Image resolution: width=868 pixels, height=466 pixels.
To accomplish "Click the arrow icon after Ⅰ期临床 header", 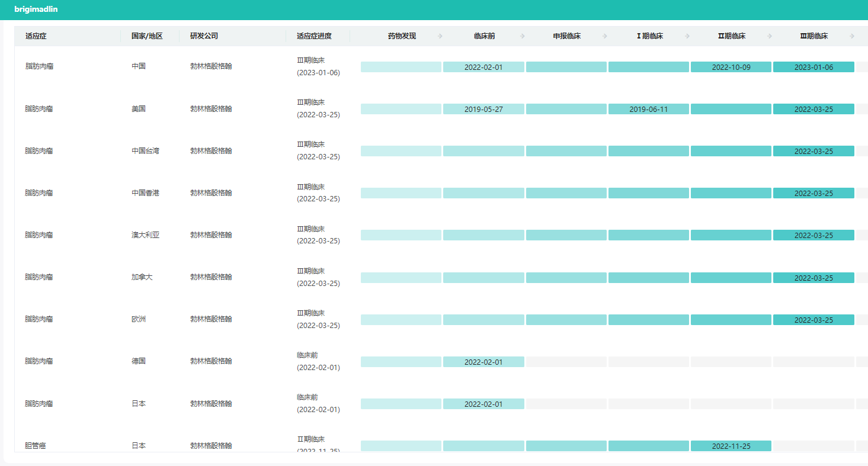I will [x=687, y=36].
